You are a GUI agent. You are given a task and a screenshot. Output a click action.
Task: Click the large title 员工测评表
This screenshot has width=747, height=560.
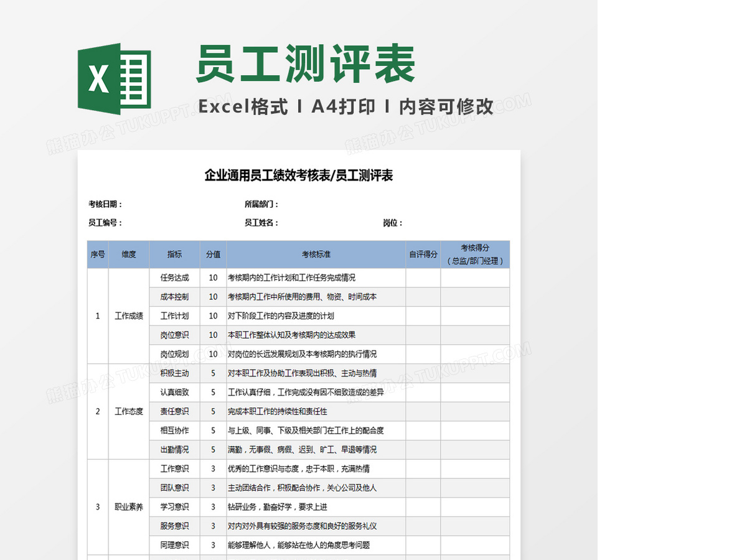[x=306, y=64]
